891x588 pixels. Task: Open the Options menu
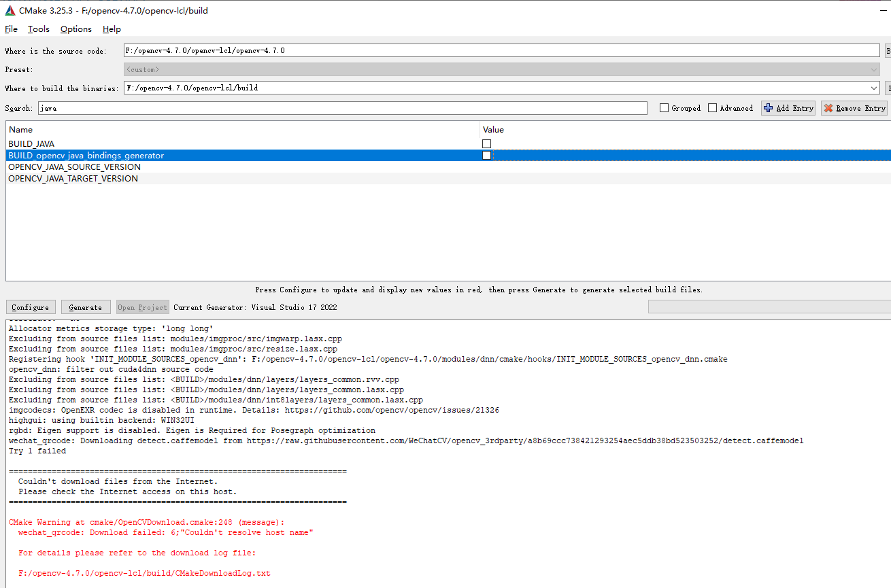click(75, 29)
